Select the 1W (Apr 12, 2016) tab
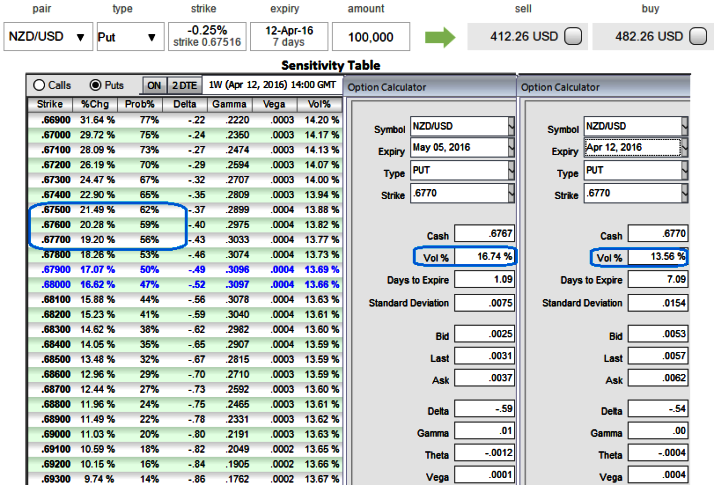Image resolution: width=714 pixels, height=485 pixels. click(x=271, y=85)
